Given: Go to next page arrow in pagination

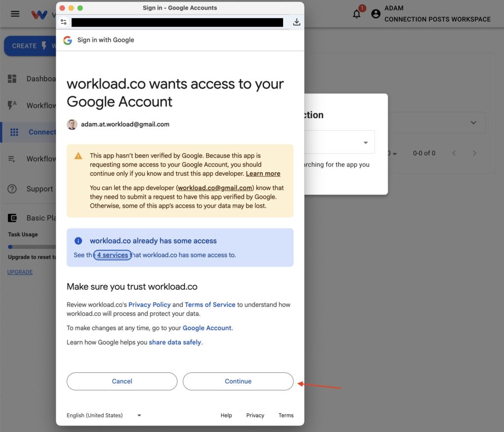Looking at the screenshot, I should (x=474, y=153).
